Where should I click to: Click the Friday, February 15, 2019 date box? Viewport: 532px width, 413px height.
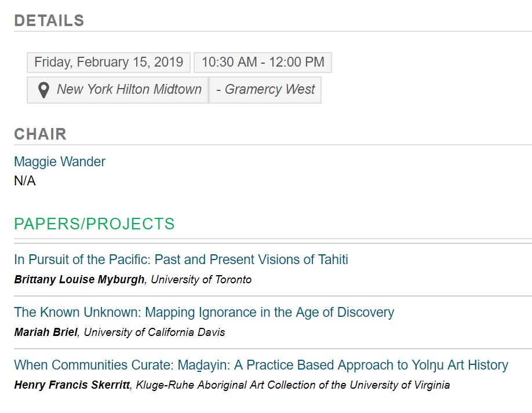click(108, 62)
